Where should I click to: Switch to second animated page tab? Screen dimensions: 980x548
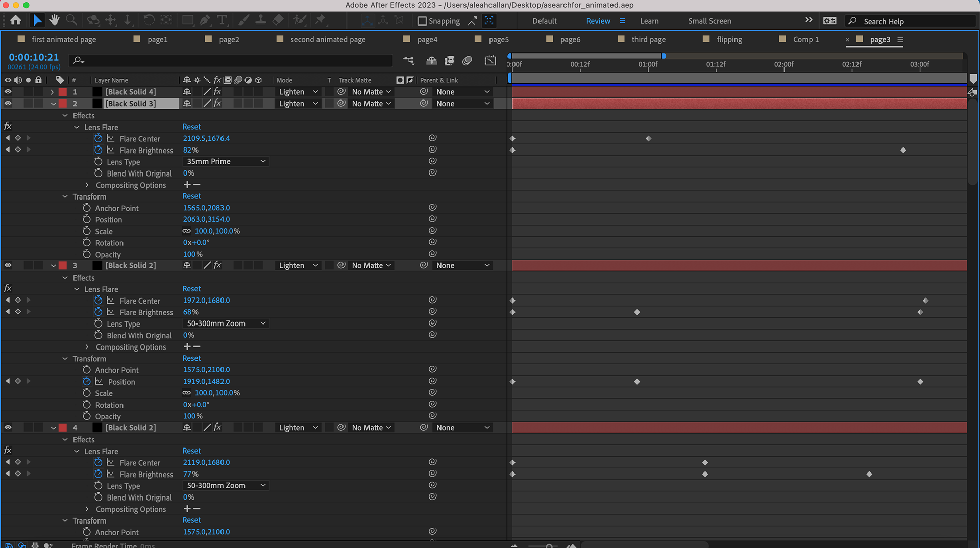328,39
